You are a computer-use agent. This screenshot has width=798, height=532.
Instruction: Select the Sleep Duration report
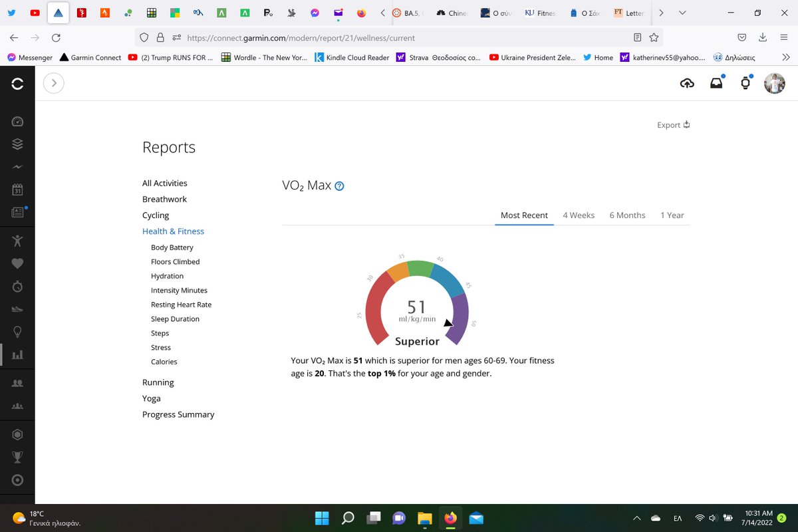pos(175,319)
